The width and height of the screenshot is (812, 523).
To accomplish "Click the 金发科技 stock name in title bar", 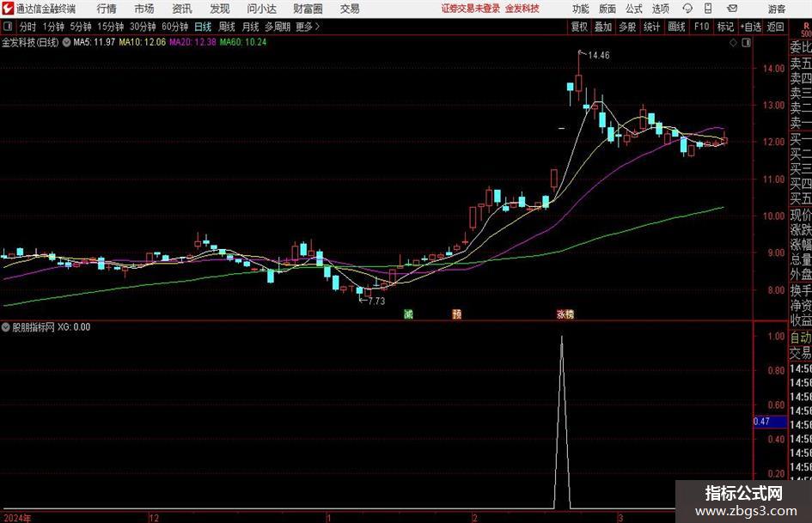I will [522, 9].
